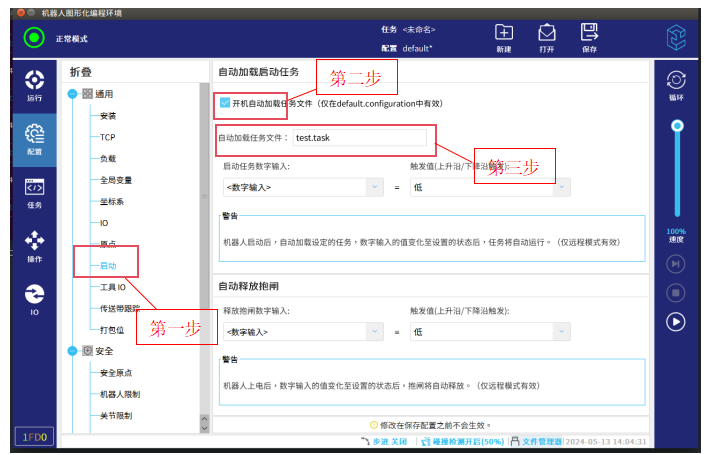Open the 启动任务数字输入 dropdown
The width and height of the screenshot is (707, 455).
click(302, 187)
